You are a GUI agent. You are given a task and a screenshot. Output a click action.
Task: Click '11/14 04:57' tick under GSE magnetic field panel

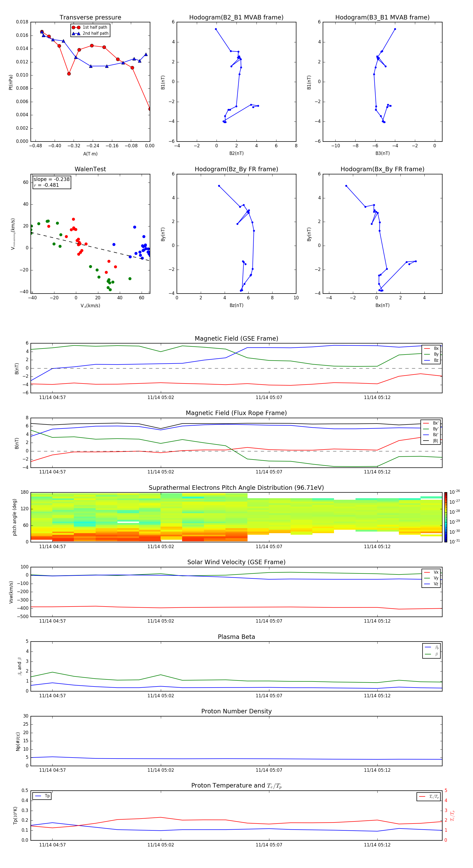coord(52,397)
